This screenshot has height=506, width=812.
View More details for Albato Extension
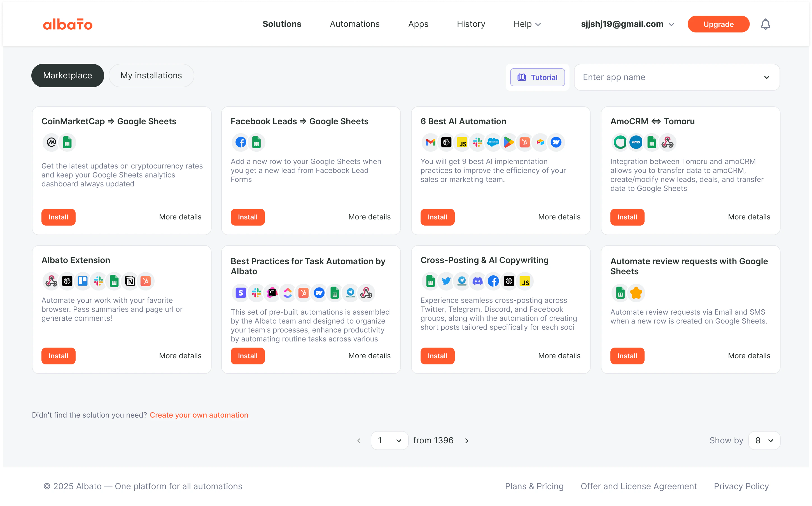[x=180, y=356]
